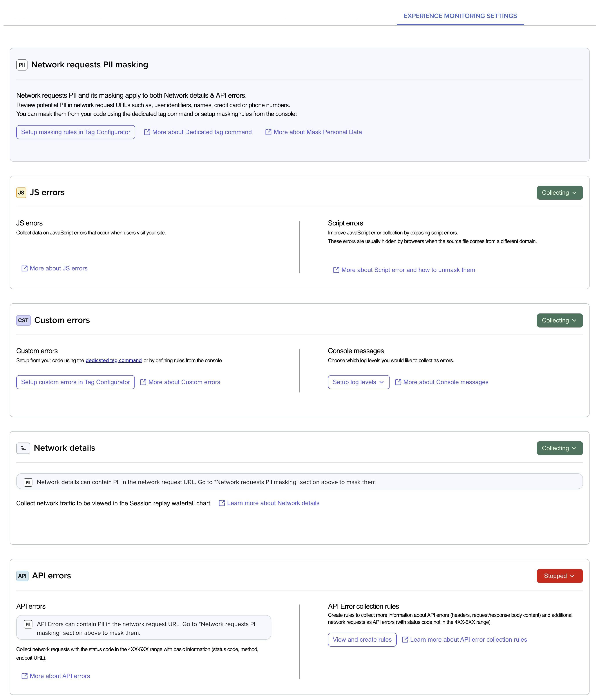Click external-link icon before More about API errors

25,676
